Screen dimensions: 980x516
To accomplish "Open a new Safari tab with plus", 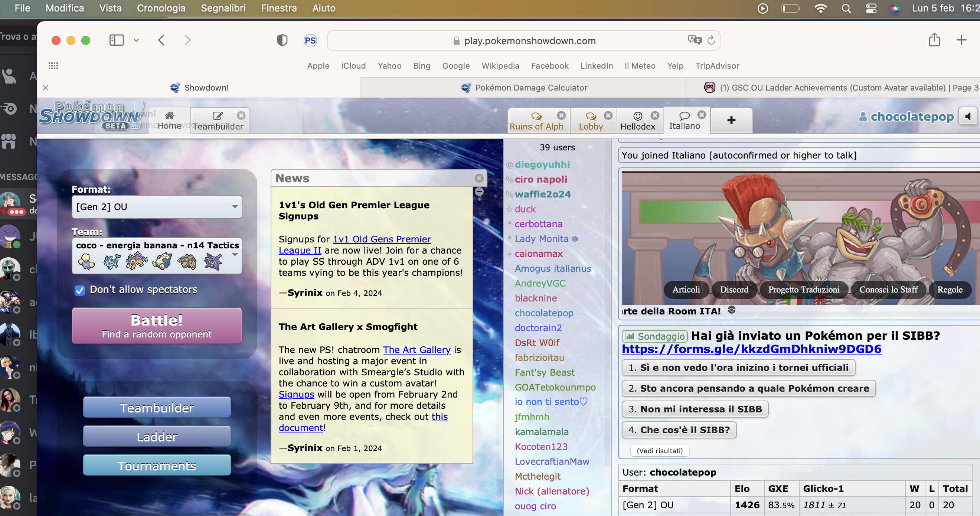I will tap(961, 40).
